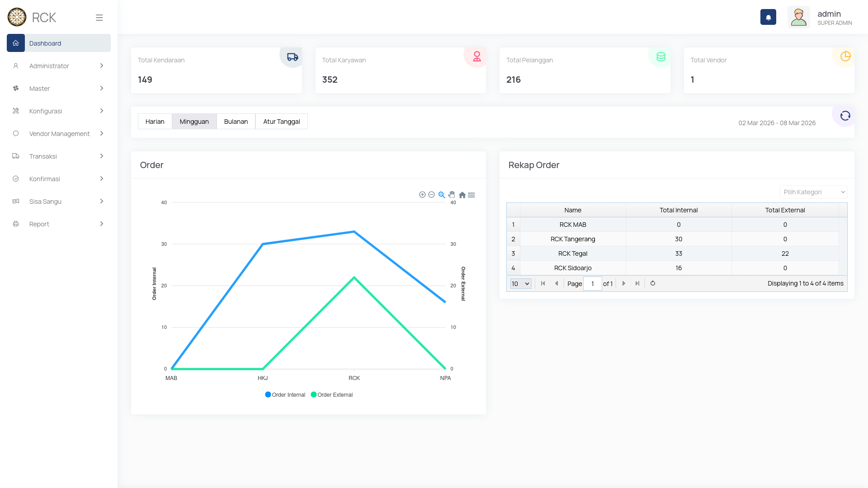
Task: Toggle the Order External legend below the chart
Action: pyautogui.click(x=332, y=394)
